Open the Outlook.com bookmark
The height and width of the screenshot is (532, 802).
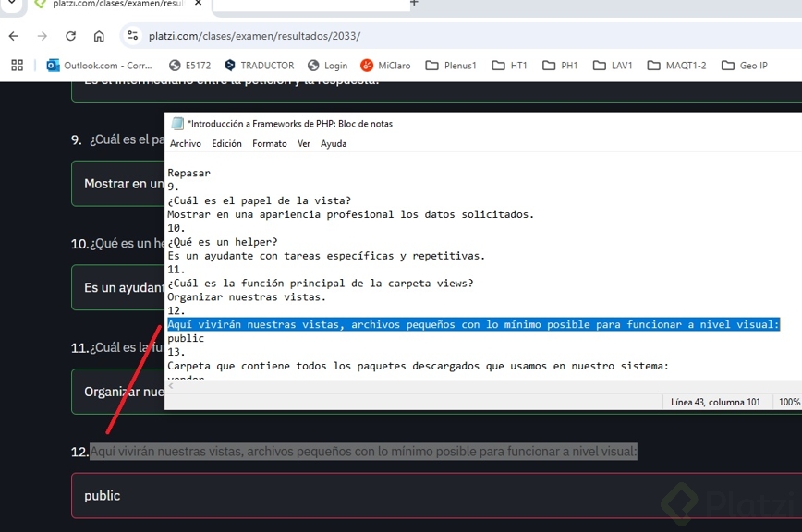(99, 66)
